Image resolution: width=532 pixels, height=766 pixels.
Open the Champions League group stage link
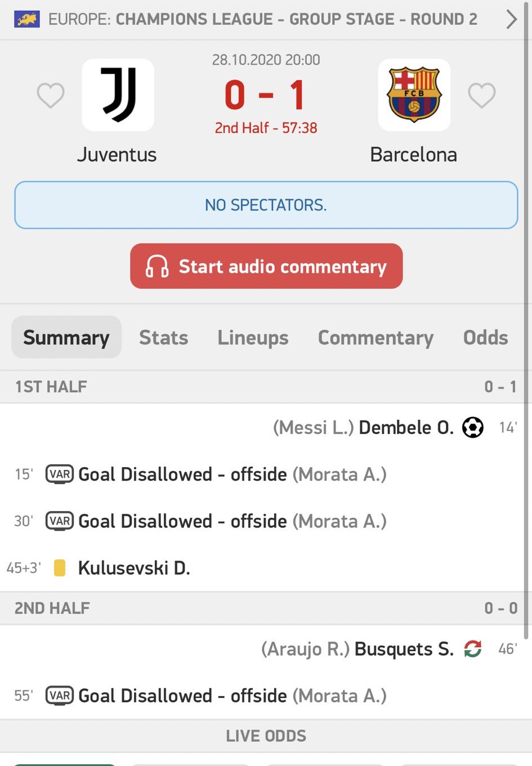[262, 20]
